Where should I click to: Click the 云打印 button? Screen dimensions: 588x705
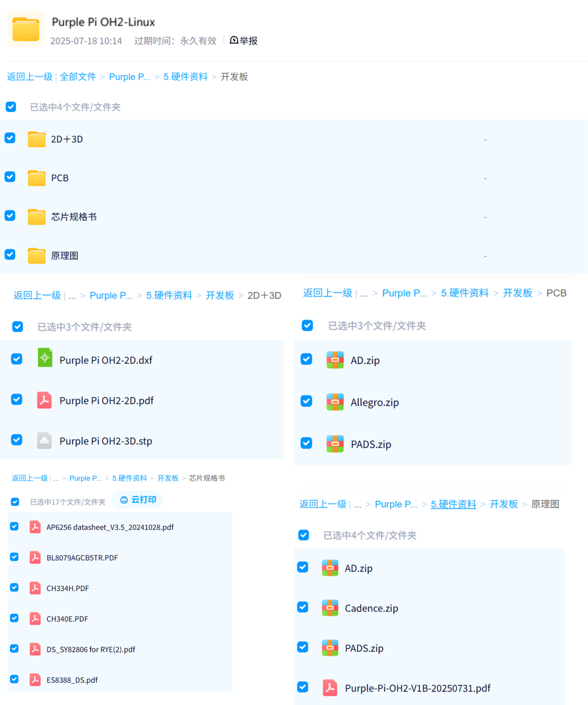pyautogui.click(x=138, y=500)
